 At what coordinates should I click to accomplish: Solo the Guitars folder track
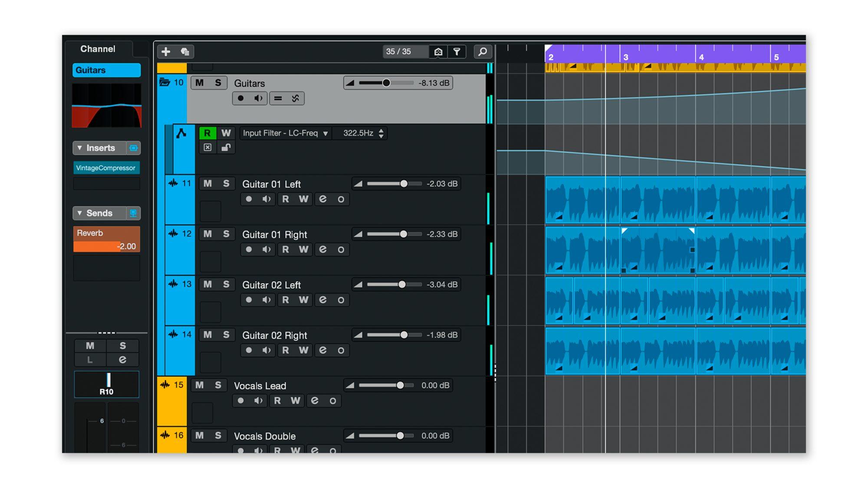(x=218, y=83)
